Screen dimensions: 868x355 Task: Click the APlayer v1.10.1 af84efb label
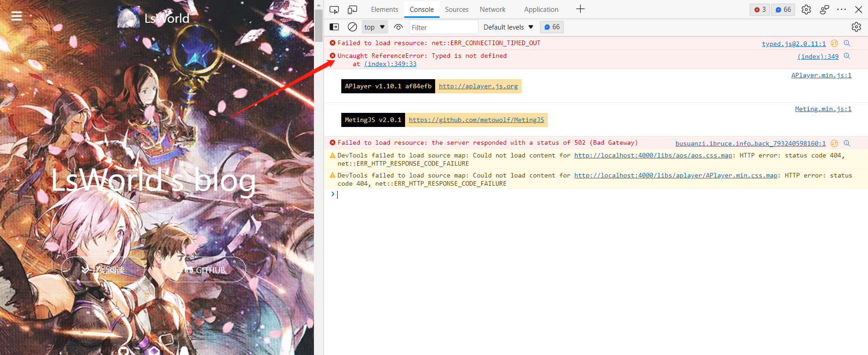click(x=388, y=86)
